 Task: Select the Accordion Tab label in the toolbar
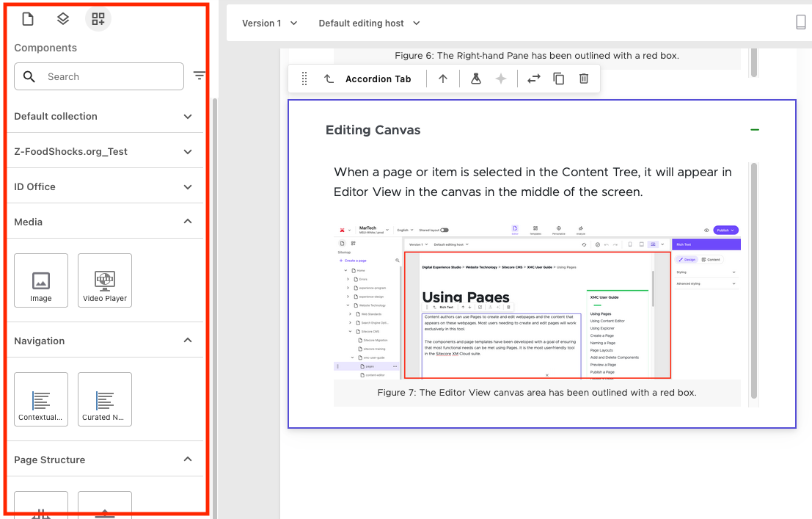coord(378,79)
